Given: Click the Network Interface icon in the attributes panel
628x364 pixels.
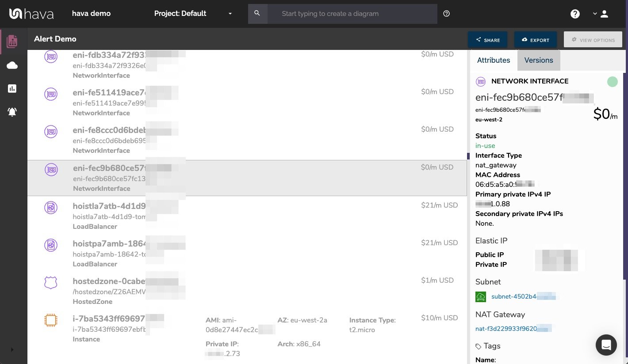Looking at the screenshot, I should 481,81.
